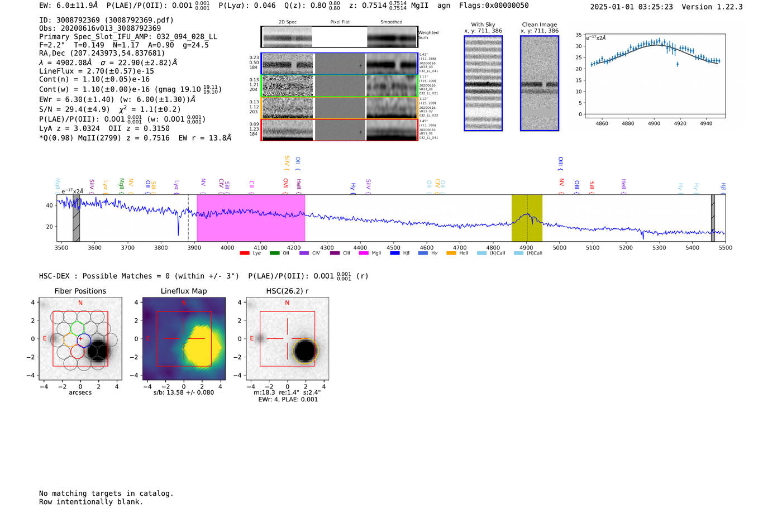Click the No matching targets in catalog message

[106, 493]
